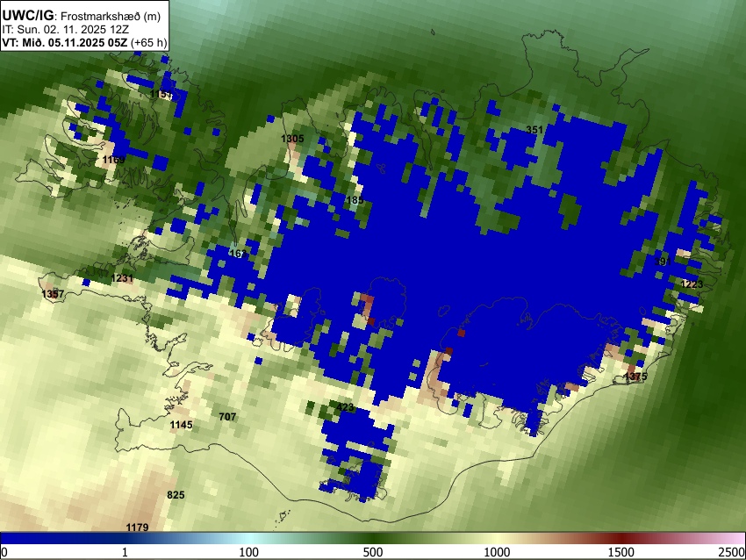Click the legend tick label 1
The height and width of the screenshot is (560, 746).
point(125,552)
